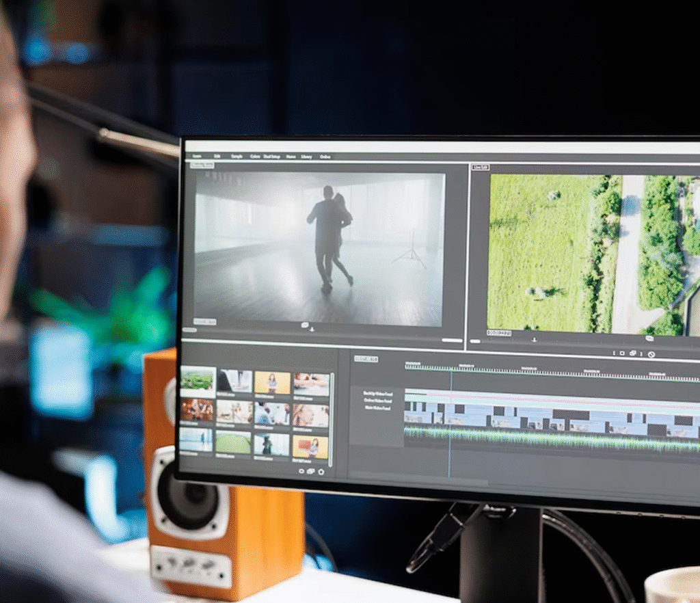Select the Online Video Feed track label

coord(377,401)
